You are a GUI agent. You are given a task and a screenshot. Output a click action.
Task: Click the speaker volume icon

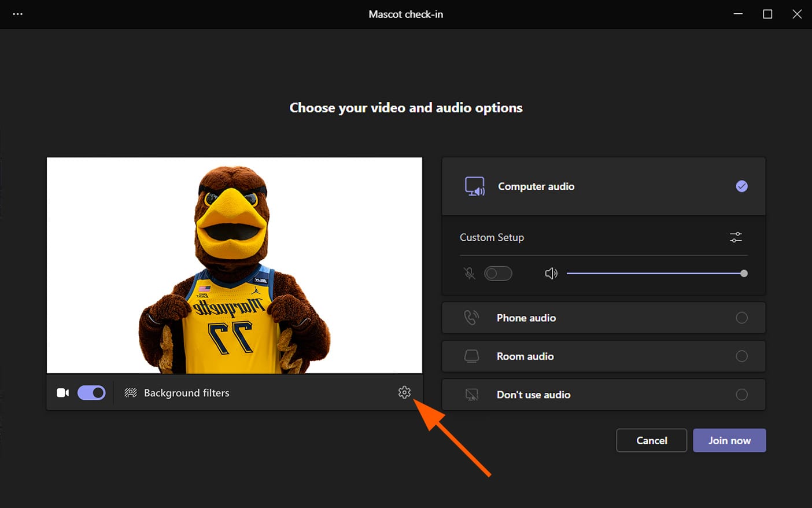pyautogui.click(x=551, y=273)
